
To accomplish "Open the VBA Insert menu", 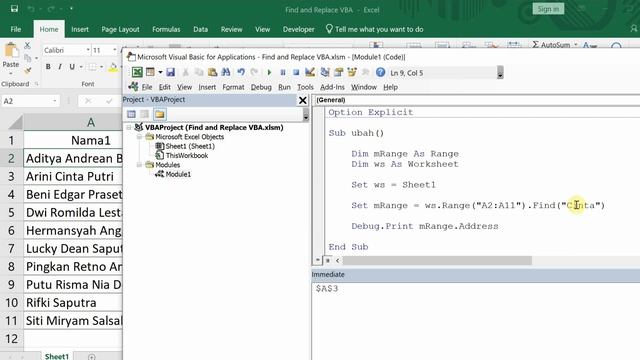I will 207,87.
